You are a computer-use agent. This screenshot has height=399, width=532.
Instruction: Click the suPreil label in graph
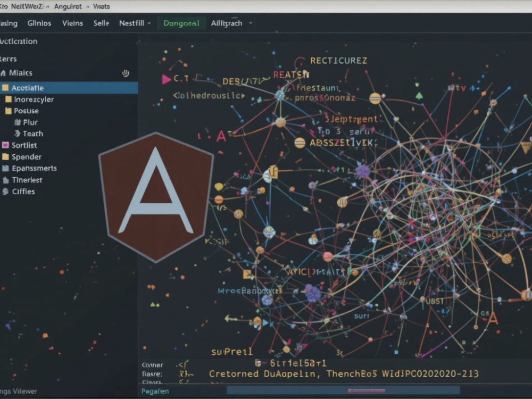[232, 352]
